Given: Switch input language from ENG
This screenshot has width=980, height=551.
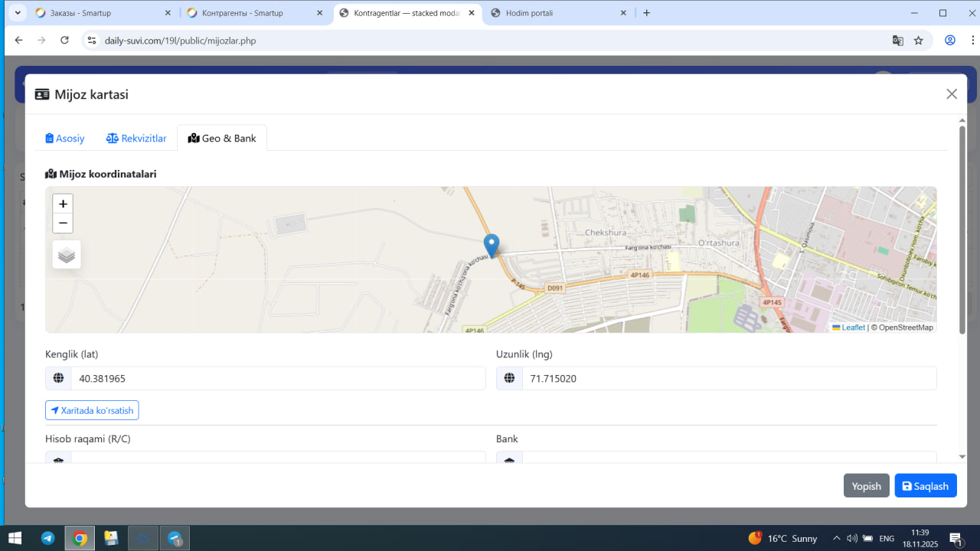Looking at the screenshot, I should pyautogui.click(x=887, y=539).
